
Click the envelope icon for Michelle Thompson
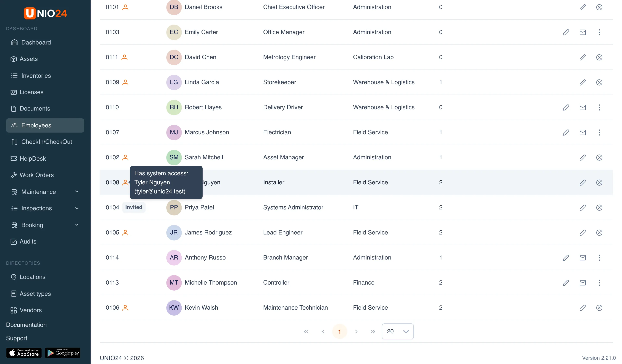tap(582, 283)
